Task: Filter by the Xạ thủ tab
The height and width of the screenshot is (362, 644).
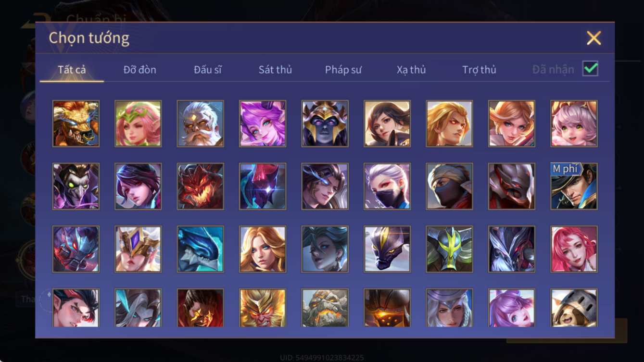Action: pos(411,70)
